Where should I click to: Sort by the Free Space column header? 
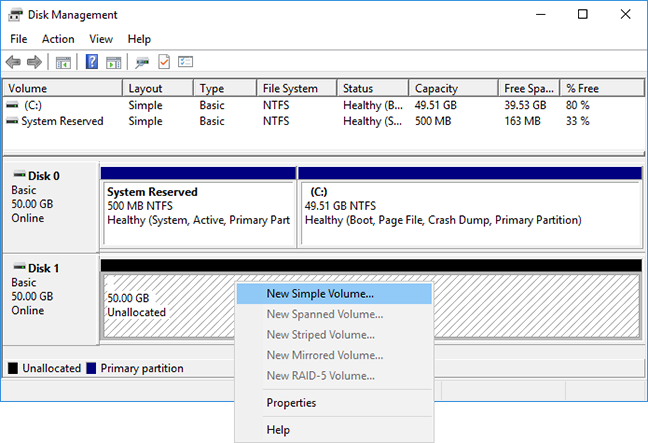point(529,88)
